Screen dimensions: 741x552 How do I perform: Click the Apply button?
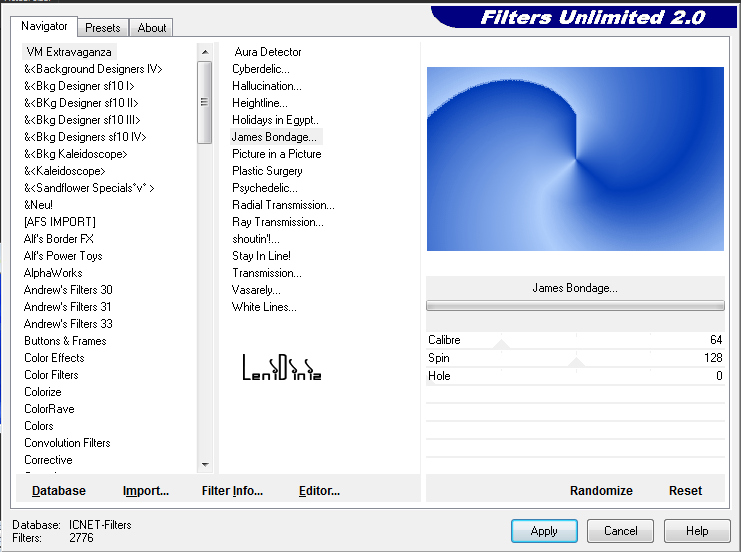[544, 531]
